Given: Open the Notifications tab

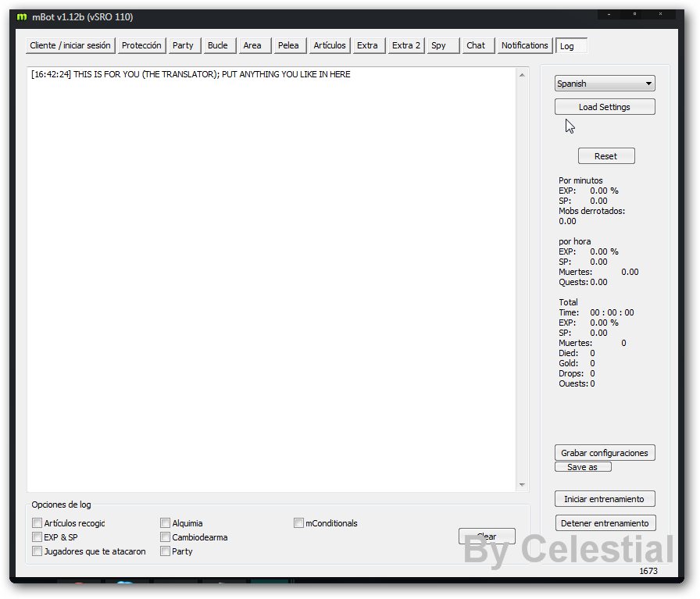Looking at the screenshot, I should coord(524,45).
